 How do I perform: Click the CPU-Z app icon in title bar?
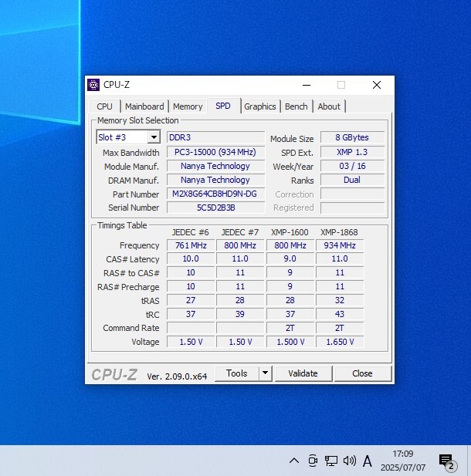click(93, 85)
